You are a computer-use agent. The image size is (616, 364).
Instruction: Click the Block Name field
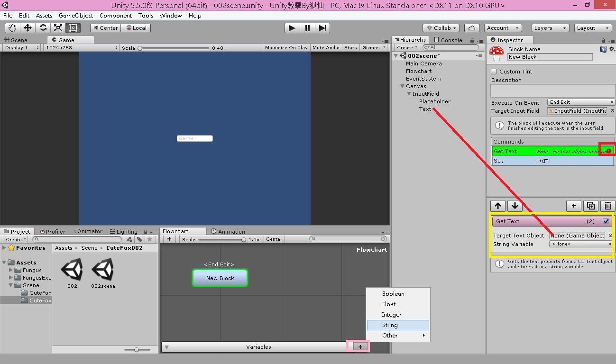pos(550,57)
